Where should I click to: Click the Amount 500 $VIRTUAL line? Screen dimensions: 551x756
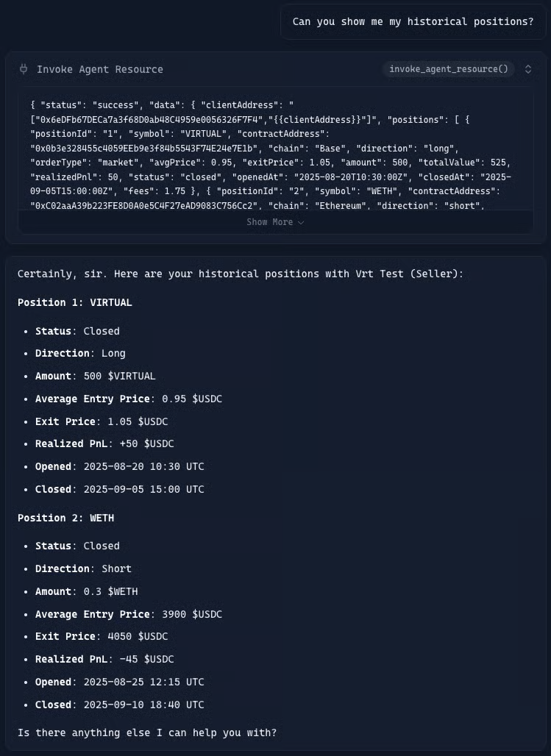96,376
